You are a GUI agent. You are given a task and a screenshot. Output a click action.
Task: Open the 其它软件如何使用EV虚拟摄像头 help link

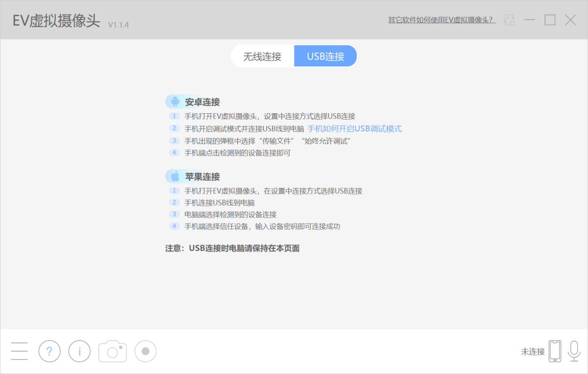[441, 20]
